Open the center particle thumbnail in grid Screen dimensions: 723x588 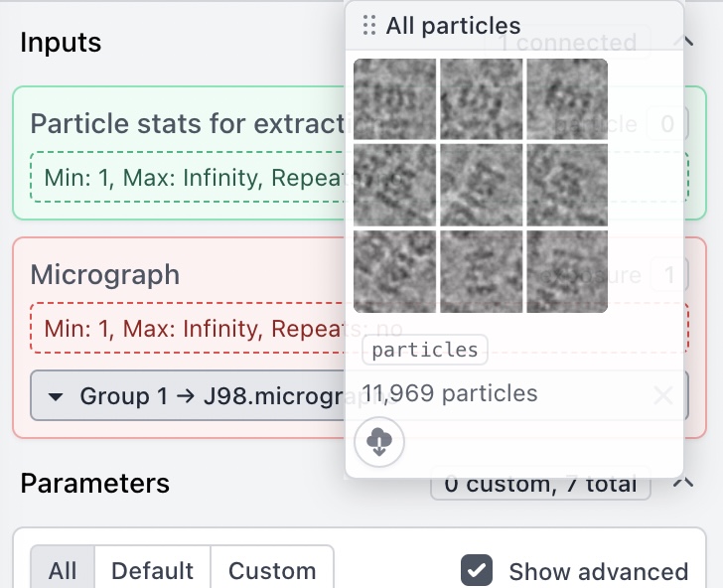point(481,185)
